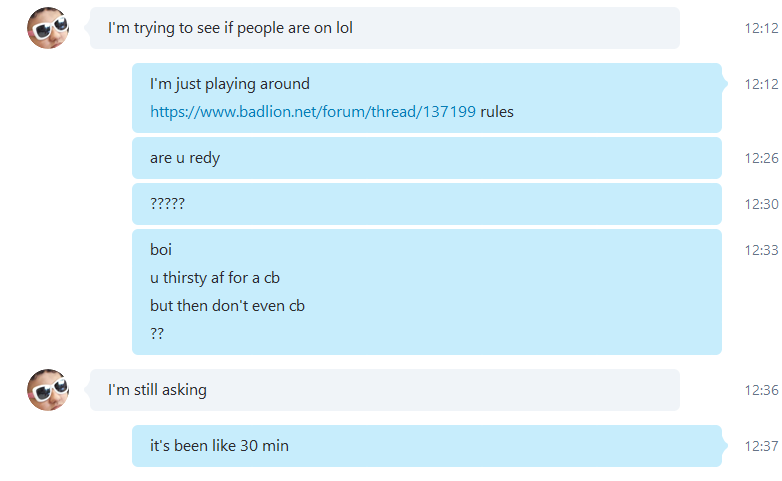
Task: Click the "u thirsty af for a cb" line
Action: click(x=215, y=277)
